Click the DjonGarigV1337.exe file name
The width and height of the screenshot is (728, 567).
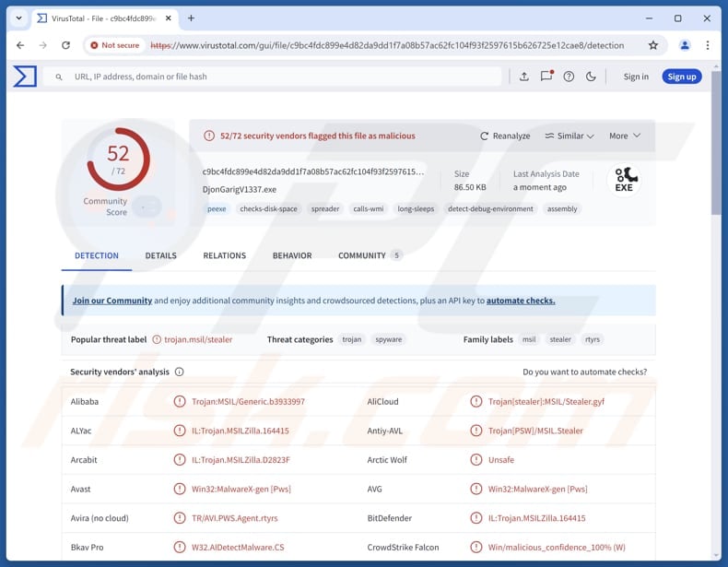click(239, 190)
